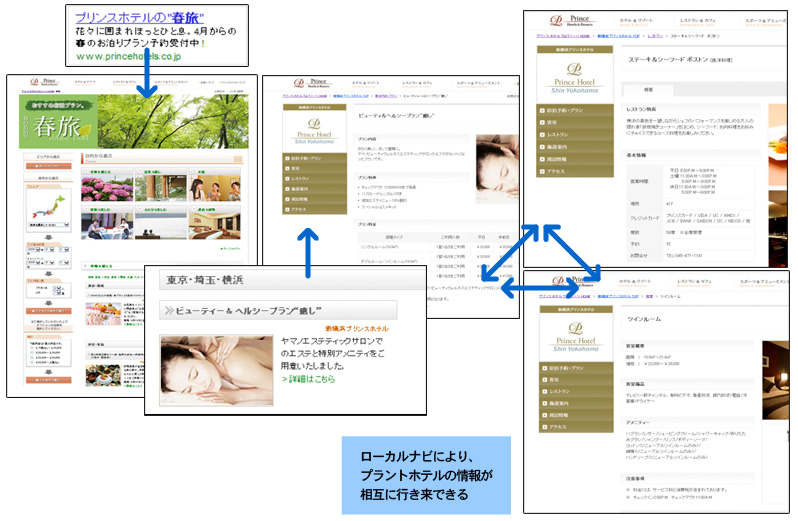The width and height of the screenshot is (798, 521).
Task: Open アクセス in Twin Room page sidebar
Action: click(576, 427)
